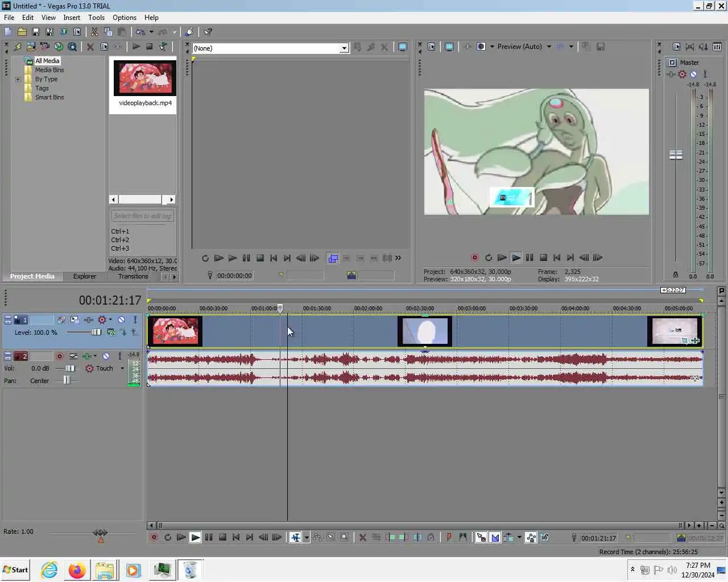728x582 pixels.
Task: Click Trimmer external monitor icon
Action: pos(403,47)
